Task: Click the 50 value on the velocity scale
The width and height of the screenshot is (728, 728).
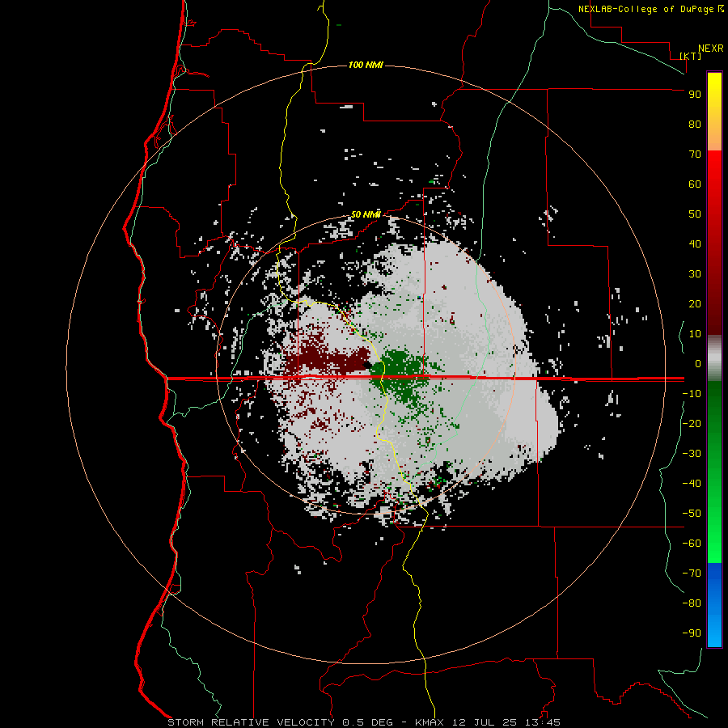Action: [695, 214]
